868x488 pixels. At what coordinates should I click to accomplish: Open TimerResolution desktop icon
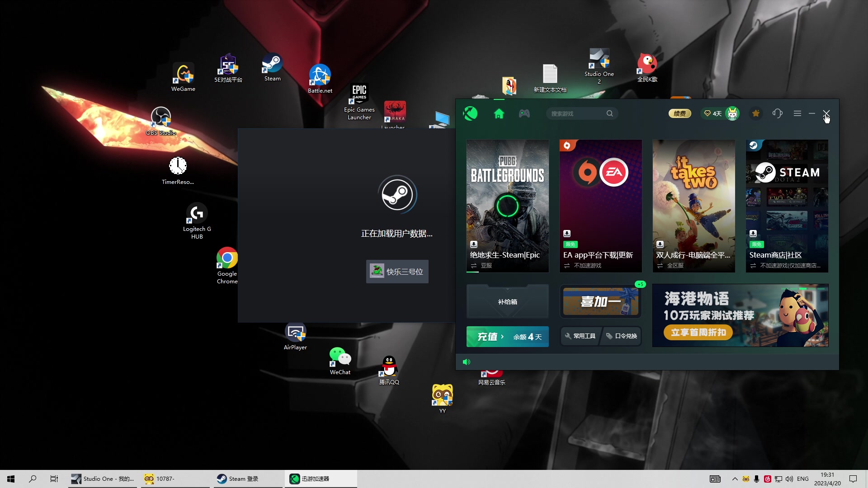(178, 171)
